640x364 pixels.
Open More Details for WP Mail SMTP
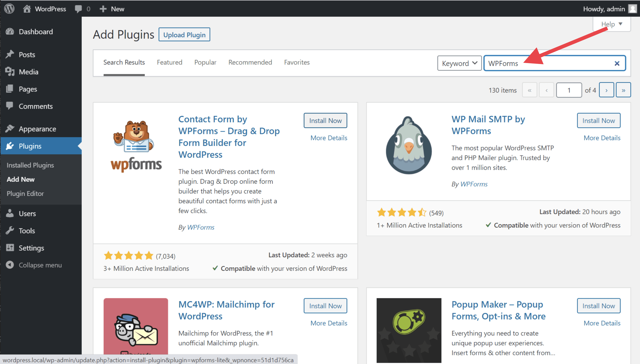[x=602, y=138]
